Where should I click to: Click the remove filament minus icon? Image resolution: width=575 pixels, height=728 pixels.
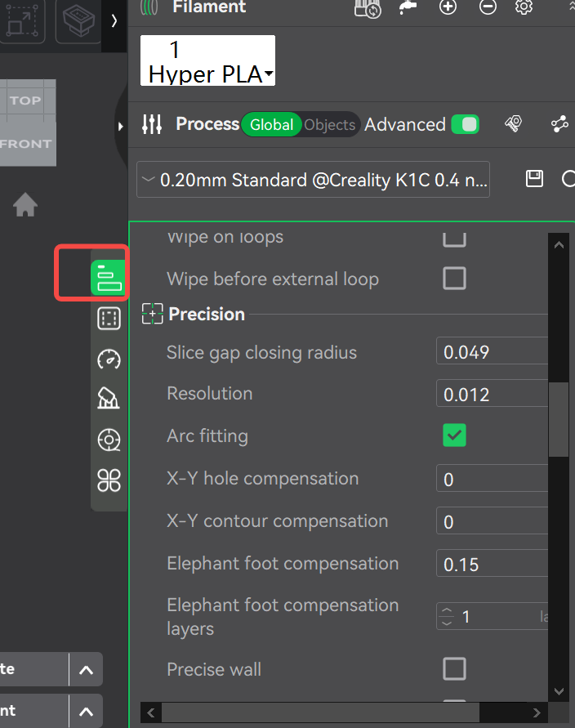click(488, 7)
